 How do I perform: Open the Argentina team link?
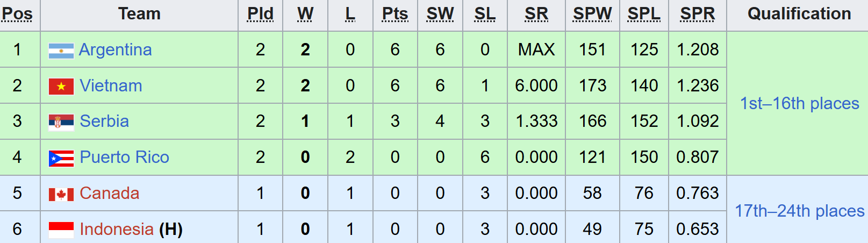[x=115, y=49]
